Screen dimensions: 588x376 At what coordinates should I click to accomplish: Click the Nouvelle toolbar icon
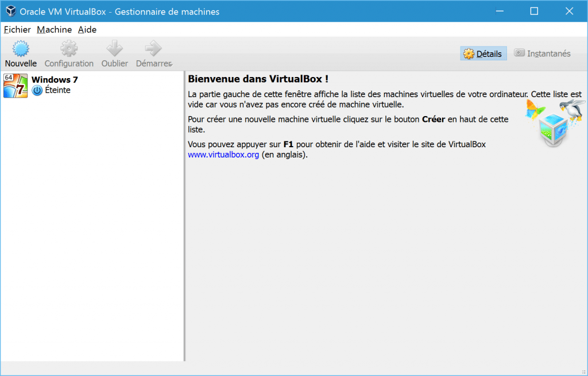21,48
